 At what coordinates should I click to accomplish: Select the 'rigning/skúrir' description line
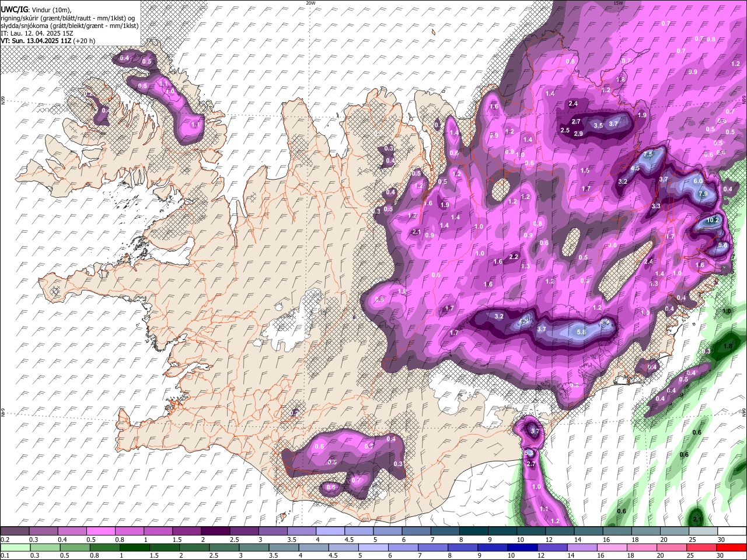(x=69, y=17)
